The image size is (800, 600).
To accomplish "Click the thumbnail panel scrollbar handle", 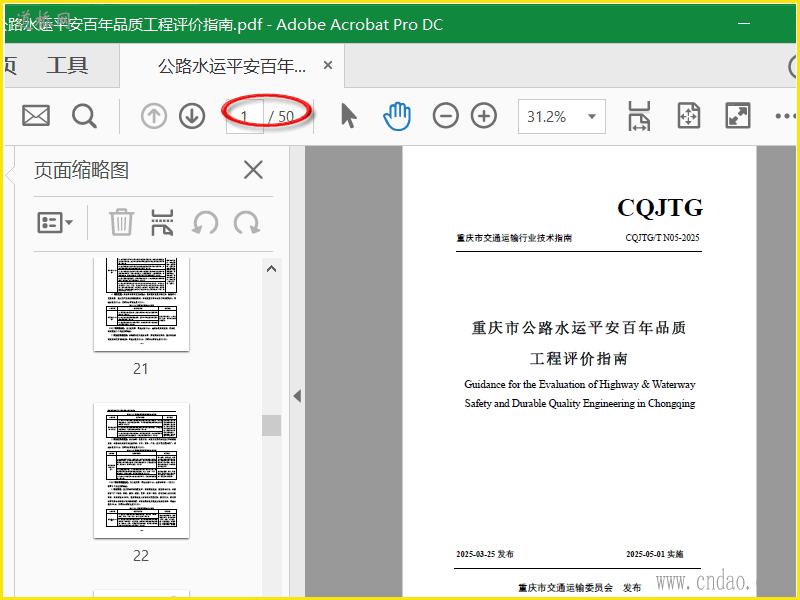I will [x=271, y=425].
